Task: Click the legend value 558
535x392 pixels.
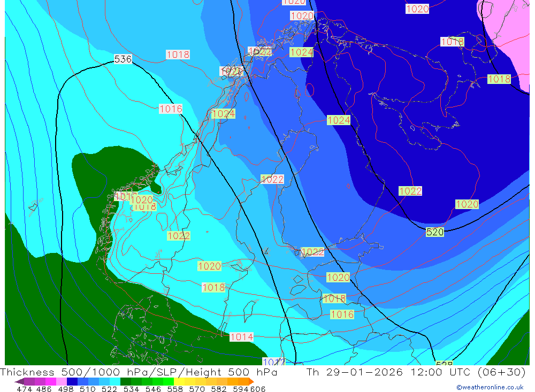Action: point(175,389)
